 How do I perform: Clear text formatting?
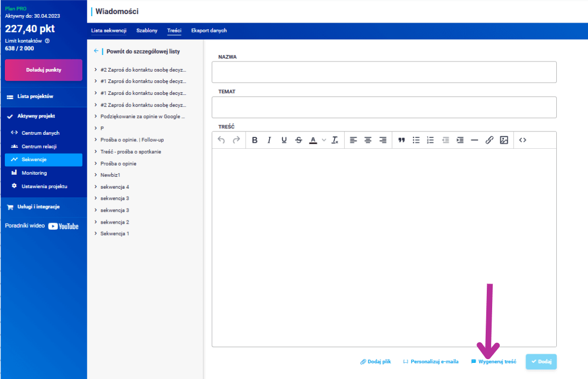click(335, 140)
